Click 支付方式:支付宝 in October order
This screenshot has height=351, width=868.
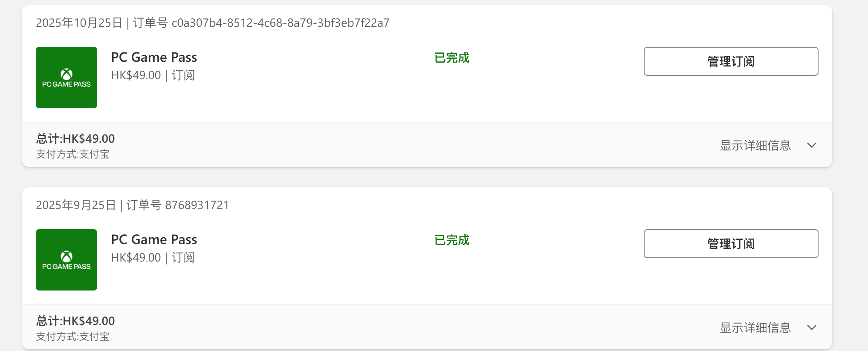pyautogui.click(x=72, y=154)
